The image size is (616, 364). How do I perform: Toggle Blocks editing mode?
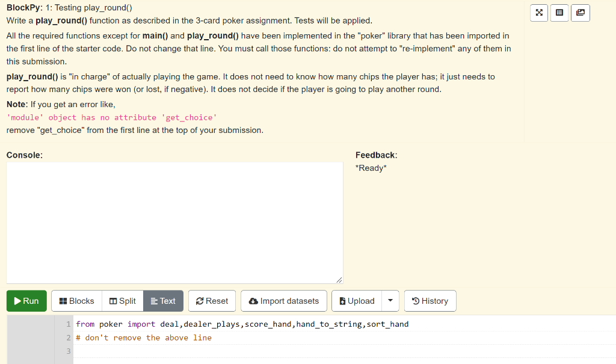(76, 301)
